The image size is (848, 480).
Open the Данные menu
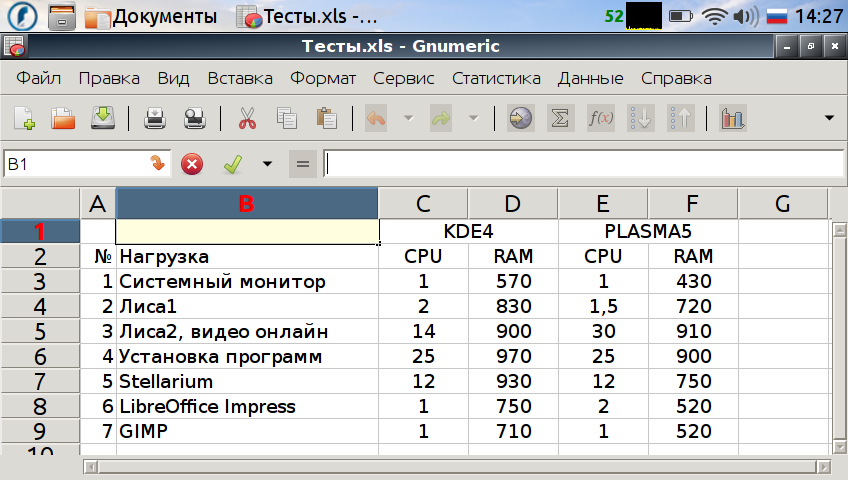[591, 78]
